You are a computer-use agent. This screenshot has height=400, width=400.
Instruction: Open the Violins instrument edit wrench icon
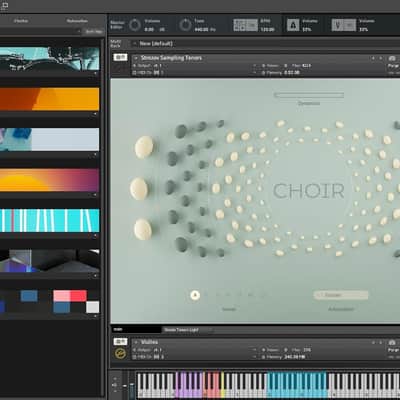coord(120,342)
